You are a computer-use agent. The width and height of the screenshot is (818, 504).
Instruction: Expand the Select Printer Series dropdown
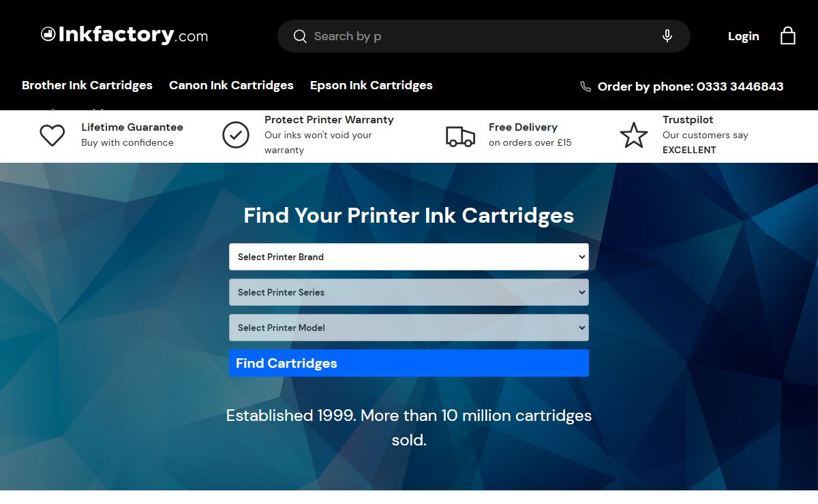click(x=409, y=292)
